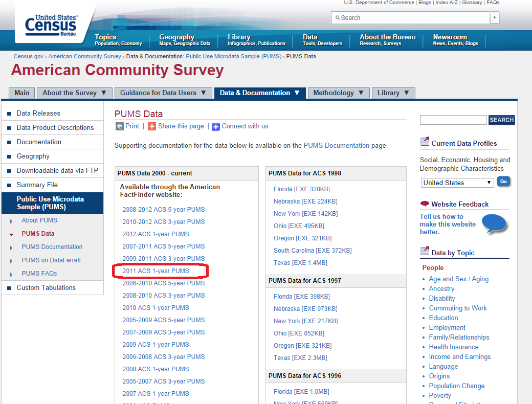
Task: Click the United States Census Bureau logo
Action: (x=51, y=26)
